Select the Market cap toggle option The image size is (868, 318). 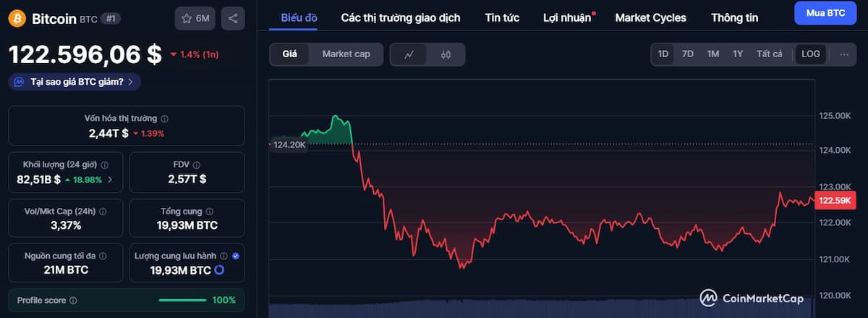pyautogui.click(x=346, y=54)
